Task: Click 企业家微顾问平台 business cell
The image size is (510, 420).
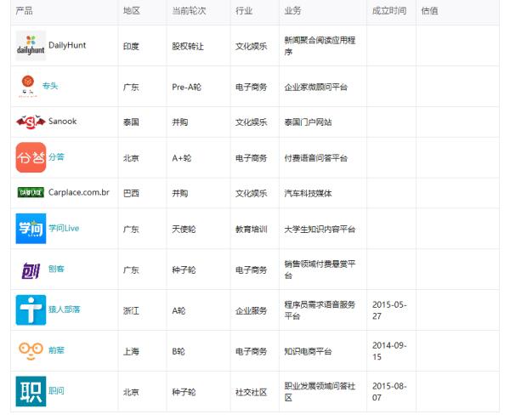Action: 316,88
